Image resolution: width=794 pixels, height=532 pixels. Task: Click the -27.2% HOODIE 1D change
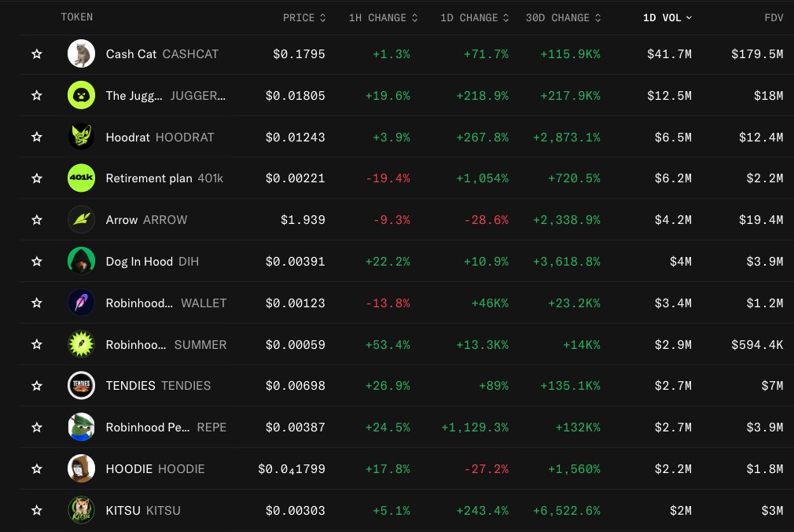(x=486, y=469)
